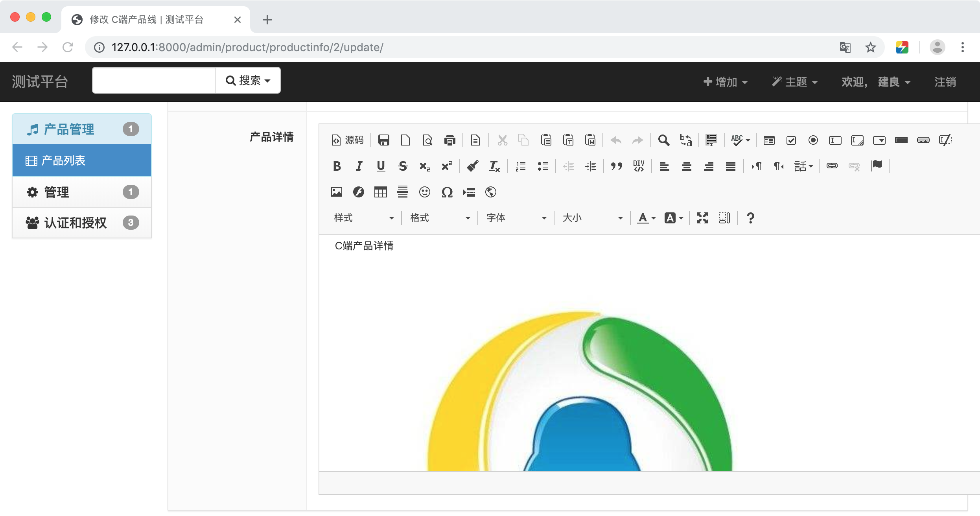
Task: Toggle Bold formatting
Action: pos(337,166)
